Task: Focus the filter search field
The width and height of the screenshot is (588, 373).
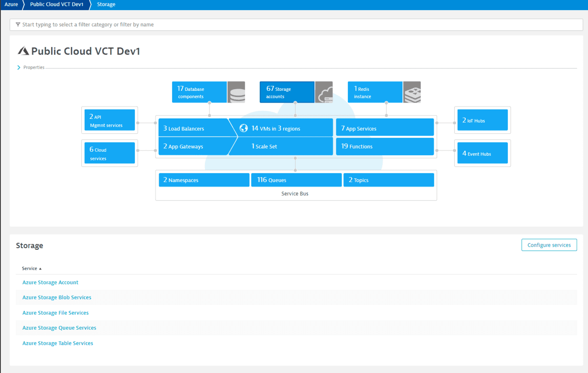Action: click(296, 24)
